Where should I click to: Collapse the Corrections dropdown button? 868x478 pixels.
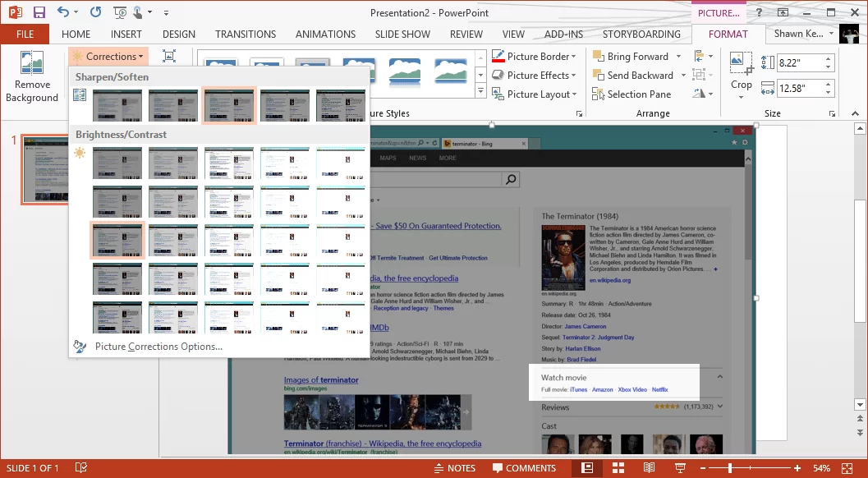point(108,56)
